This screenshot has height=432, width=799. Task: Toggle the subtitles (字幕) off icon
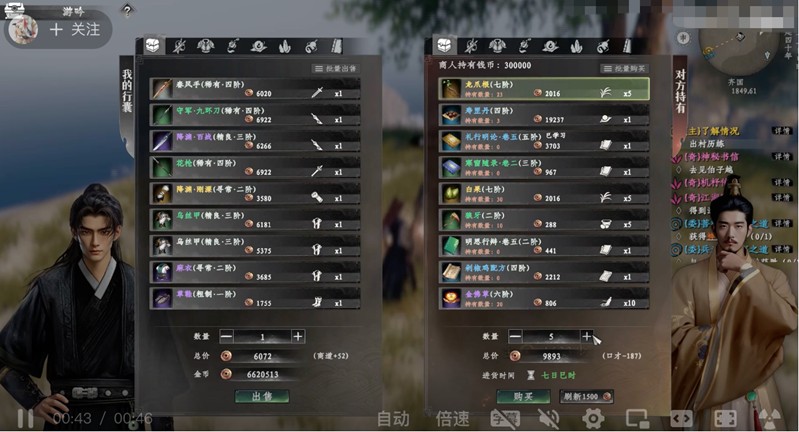504,419
